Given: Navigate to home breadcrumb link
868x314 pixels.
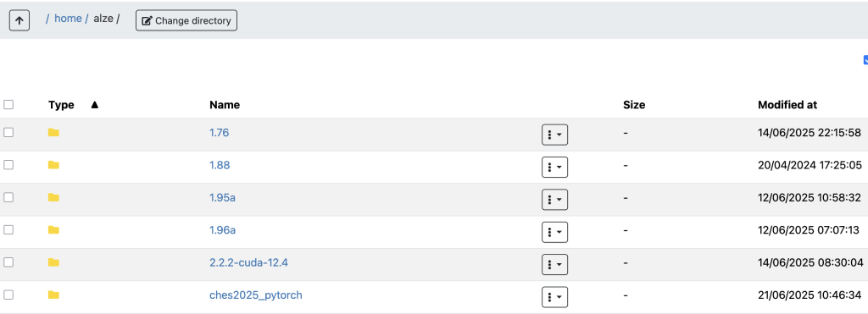Looking at the screenshot, I should pyautogui.click(x=68, y=19).
